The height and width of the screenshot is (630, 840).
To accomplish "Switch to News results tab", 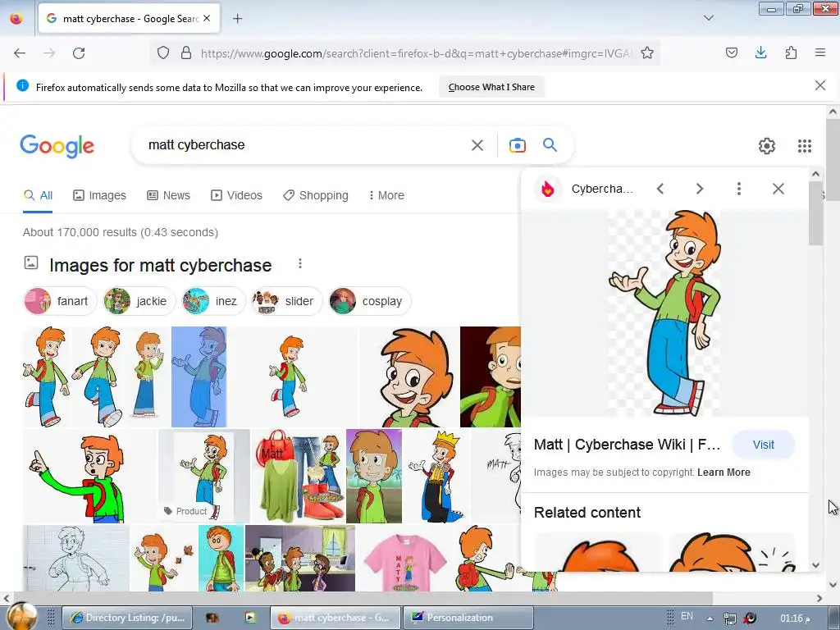I will point(169,195).
